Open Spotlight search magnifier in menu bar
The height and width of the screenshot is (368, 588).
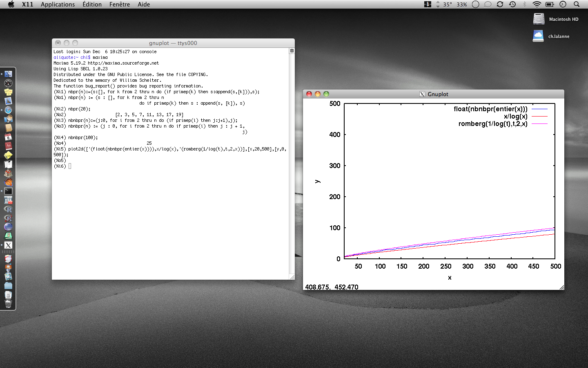pos(577,4)
